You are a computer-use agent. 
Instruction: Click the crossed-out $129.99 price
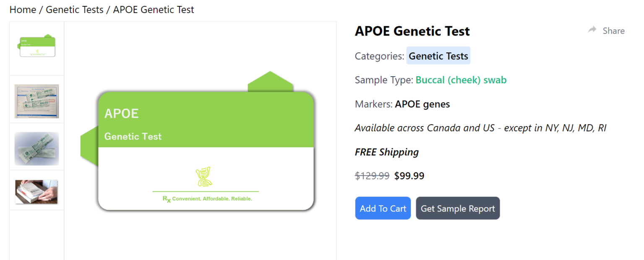tap(372, 176)
